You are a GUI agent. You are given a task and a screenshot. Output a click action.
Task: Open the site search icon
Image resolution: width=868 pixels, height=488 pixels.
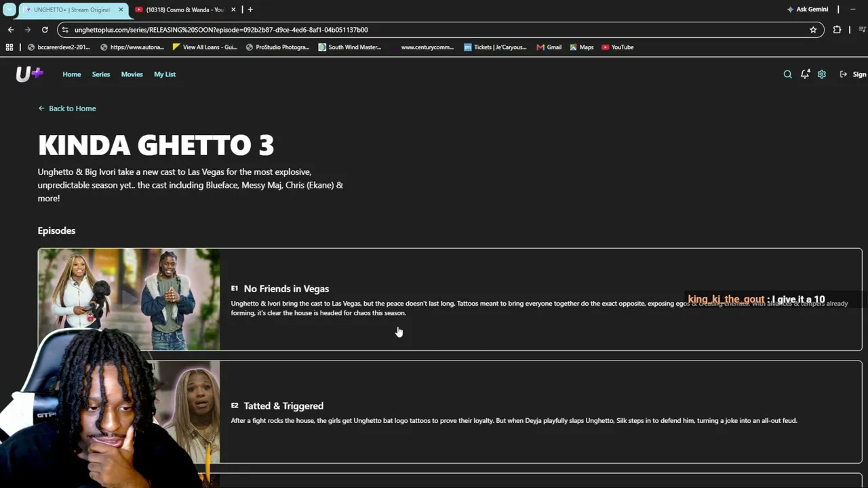[787, 75]
